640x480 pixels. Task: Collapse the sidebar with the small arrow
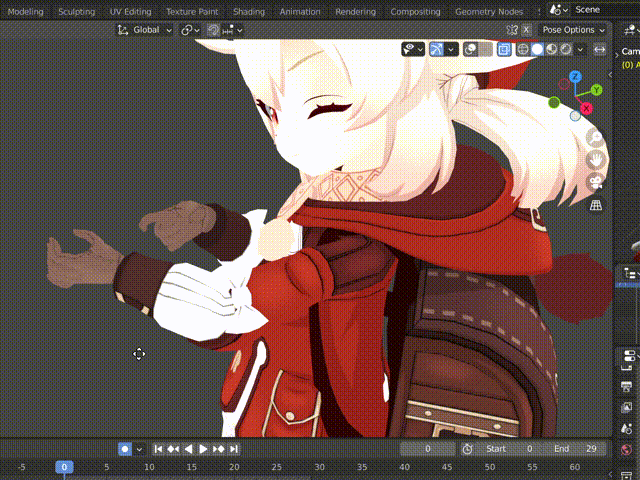point(610,74)
